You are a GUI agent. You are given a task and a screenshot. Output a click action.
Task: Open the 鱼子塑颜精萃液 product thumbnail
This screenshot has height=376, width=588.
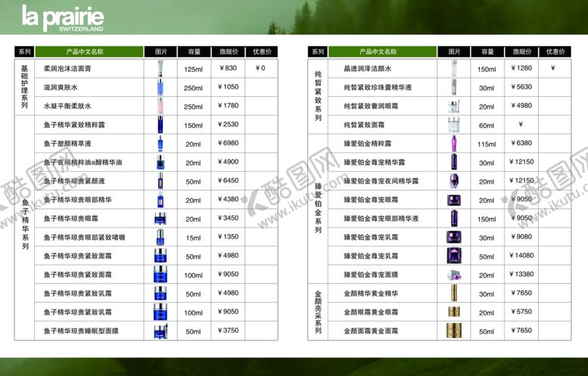pos(160,144)
